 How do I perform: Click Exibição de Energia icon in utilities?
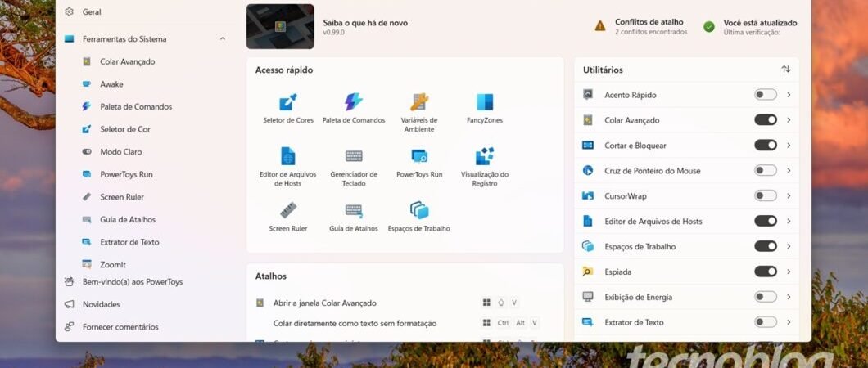[588, 297]
